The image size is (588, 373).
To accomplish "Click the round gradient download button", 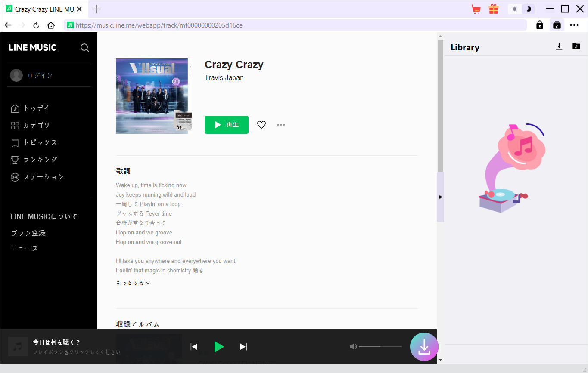I will 424,347.
